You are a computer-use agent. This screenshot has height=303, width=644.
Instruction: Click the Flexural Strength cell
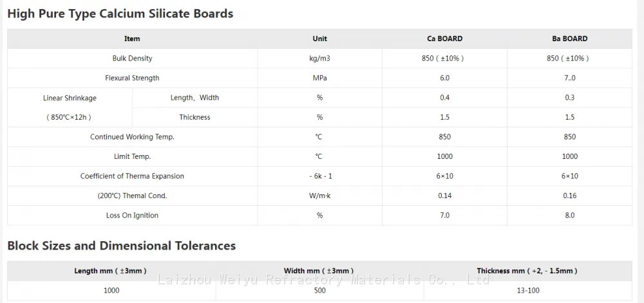[x=132, y=78]
